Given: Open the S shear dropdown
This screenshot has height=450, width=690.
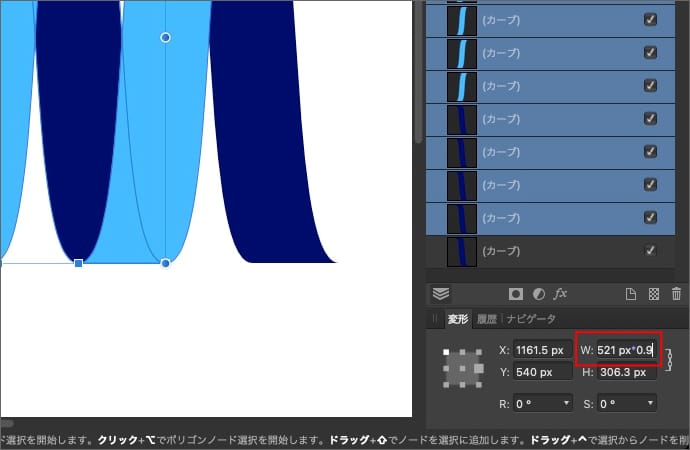Looking at the screenshot, I should click(626, 403).
